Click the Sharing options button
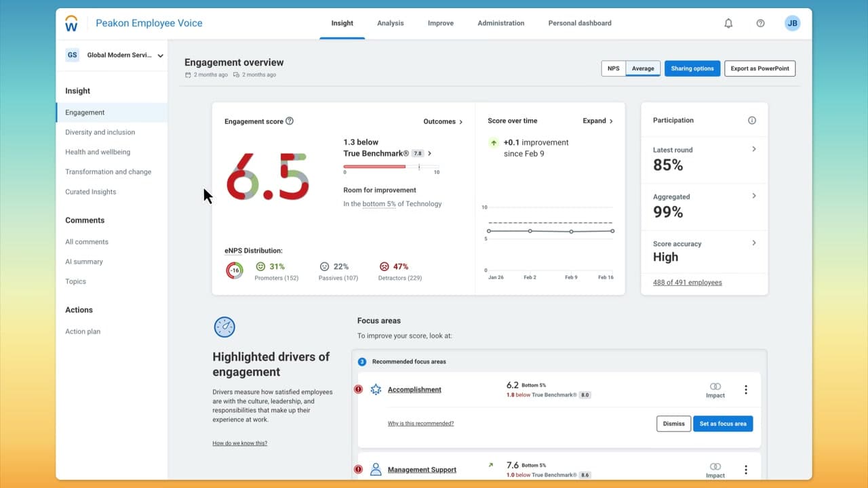 pos(692,68)
